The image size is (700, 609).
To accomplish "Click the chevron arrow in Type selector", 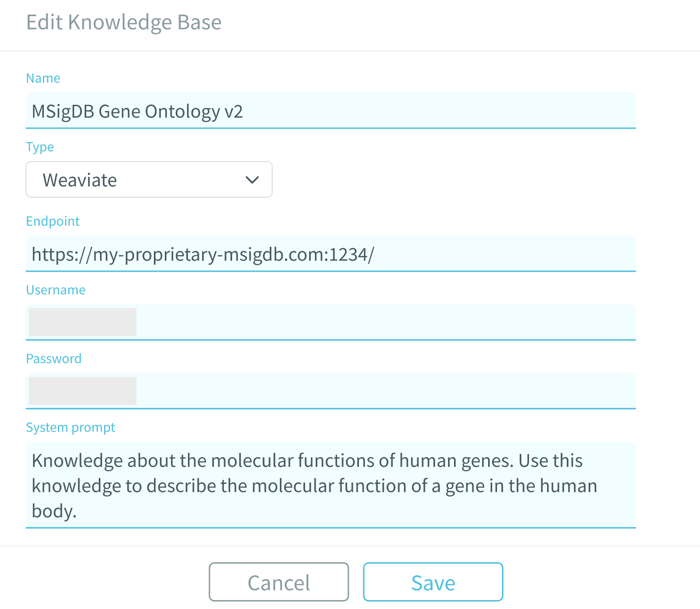I will click(252, 180).
